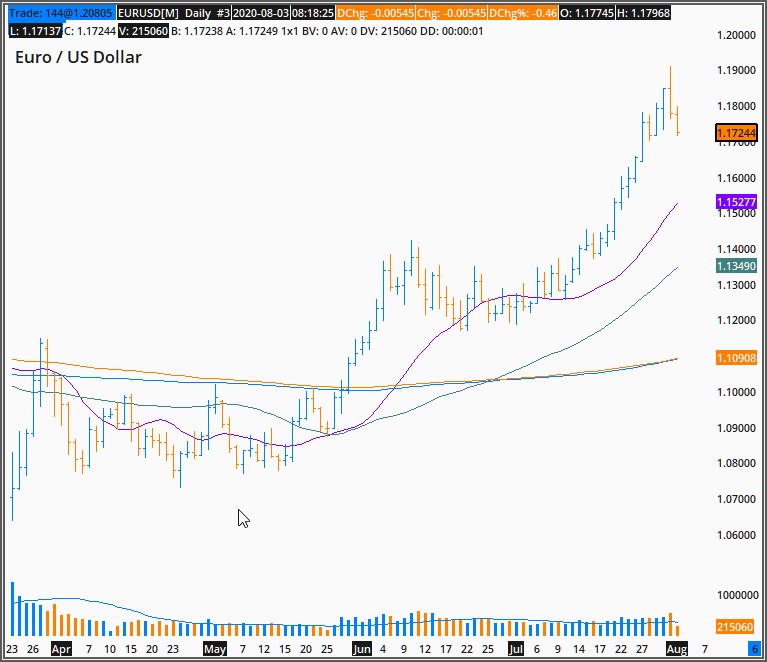Click the Trade: 144@1.20805 header field
Image resolution: width=767 pixels, height=662 pixels.
click(x=61, y=13)
